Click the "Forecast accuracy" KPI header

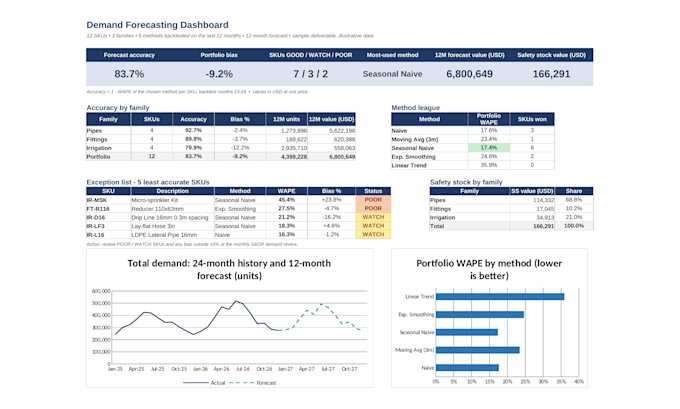tap(129, 55)
